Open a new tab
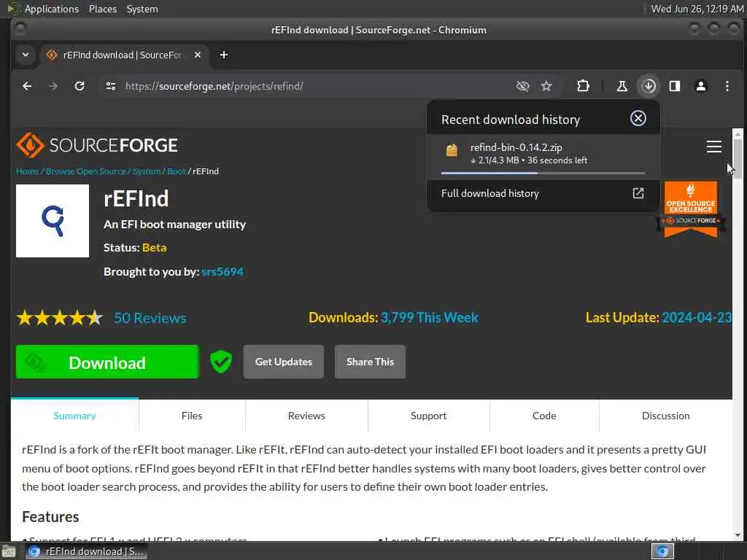This screenshot has width=747, height=560. (x=223, y=55)
